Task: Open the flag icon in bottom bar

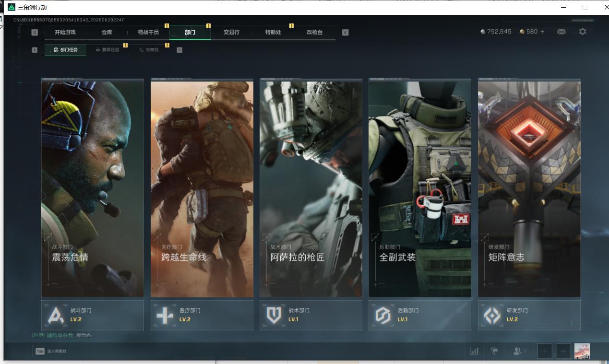Action: (495, 352)
